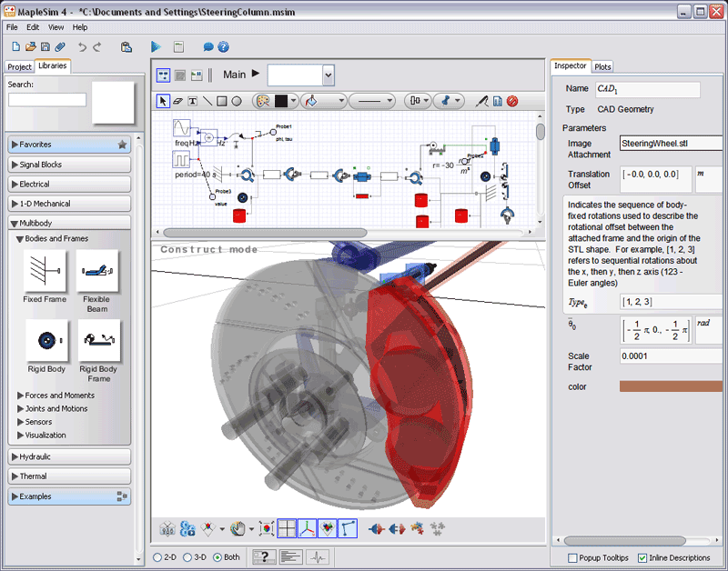Select the line drawing tool
This screenshot has height=571, width=728.
click(x=207, y=101)
